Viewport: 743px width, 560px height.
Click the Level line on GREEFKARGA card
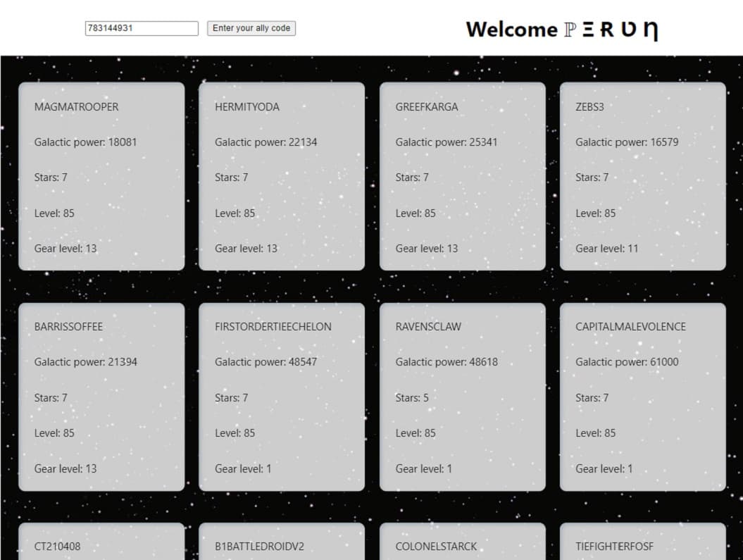click(415, 213)
